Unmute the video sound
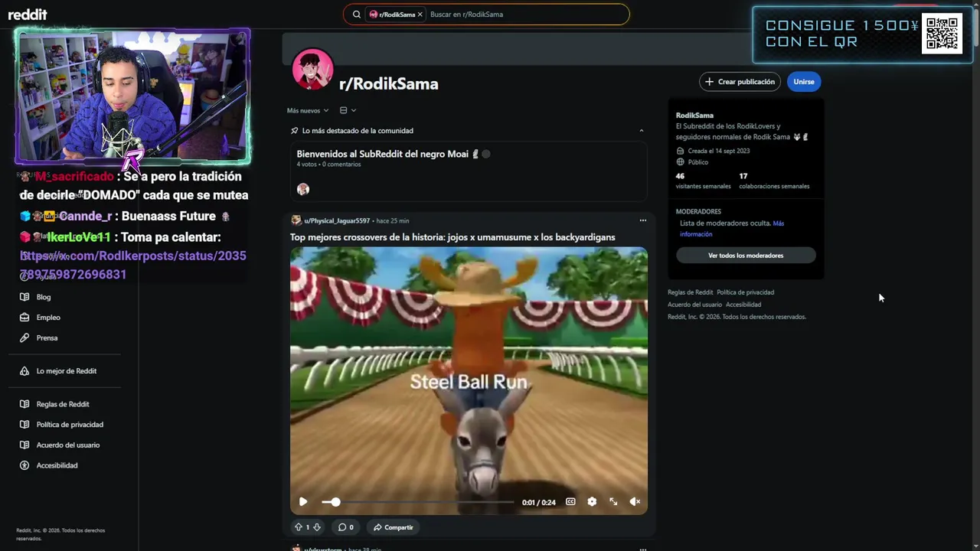980x551 pixels. coord(635,502)
